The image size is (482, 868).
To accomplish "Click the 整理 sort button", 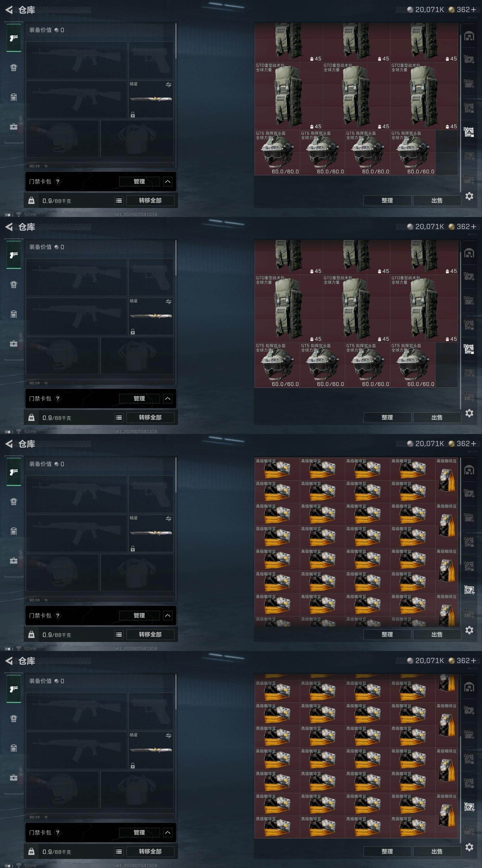I will (387, 200).
